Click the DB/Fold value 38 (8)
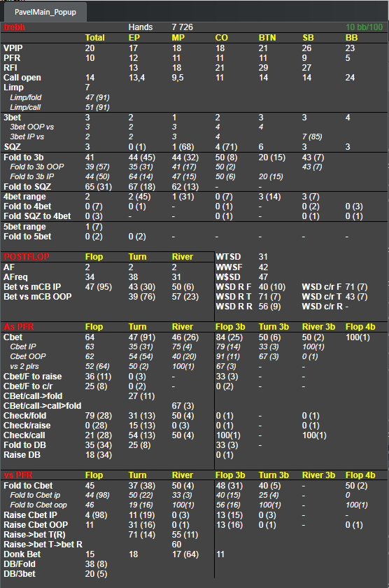Screen dimensions: 389x588 coord(96,564)
